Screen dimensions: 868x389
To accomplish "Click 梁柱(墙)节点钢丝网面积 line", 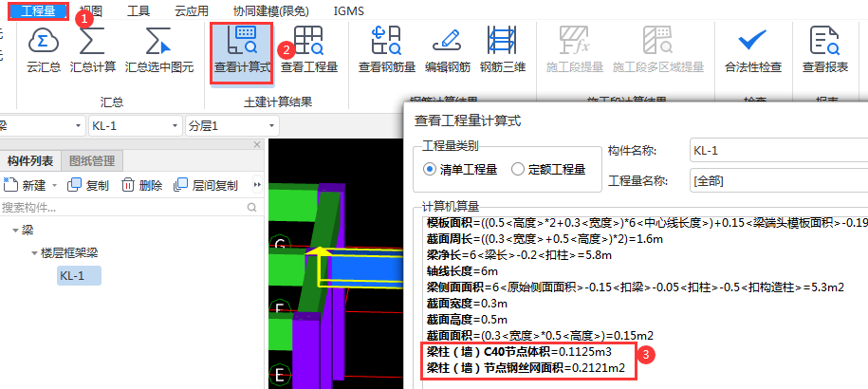I will coord(526,367).
